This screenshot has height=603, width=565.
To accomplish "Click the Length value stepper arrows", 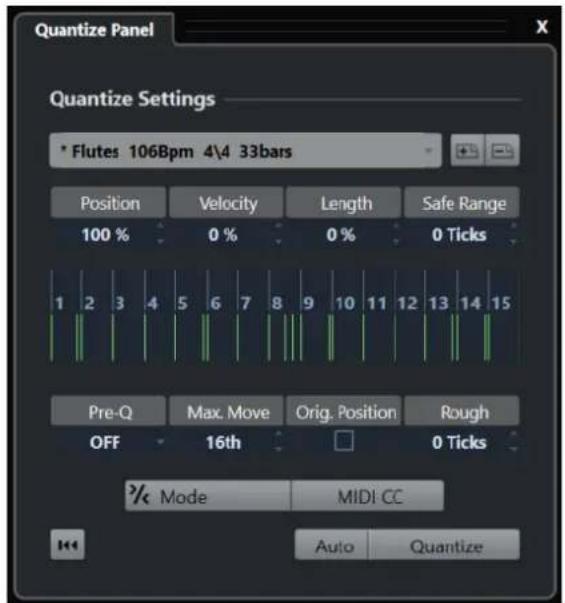I will [396, 233].
